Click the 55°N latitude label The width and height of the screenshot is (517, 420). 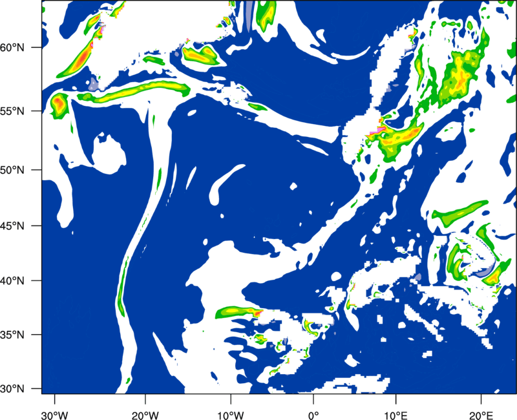coord(13,111)
